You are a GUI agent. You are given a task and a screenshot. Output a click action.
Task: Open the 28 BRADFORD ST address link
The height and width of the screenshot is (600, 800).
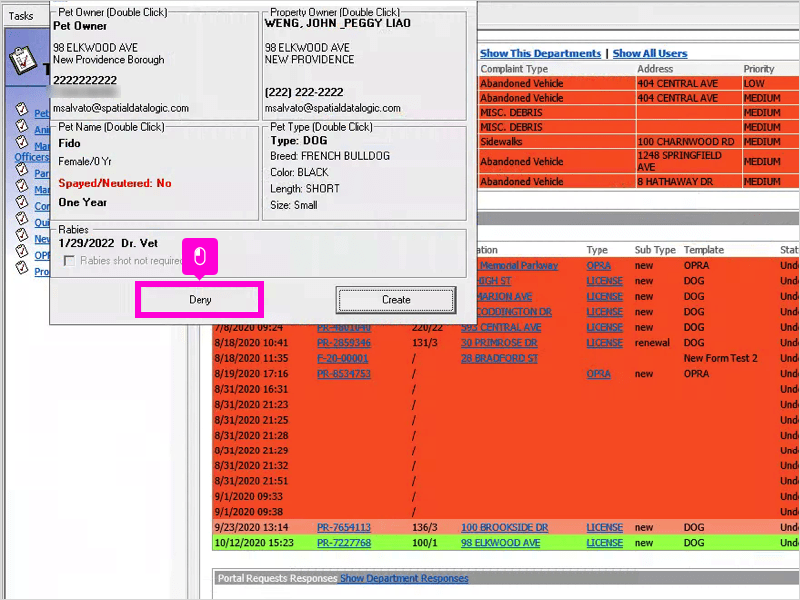[x=499, y=359]
